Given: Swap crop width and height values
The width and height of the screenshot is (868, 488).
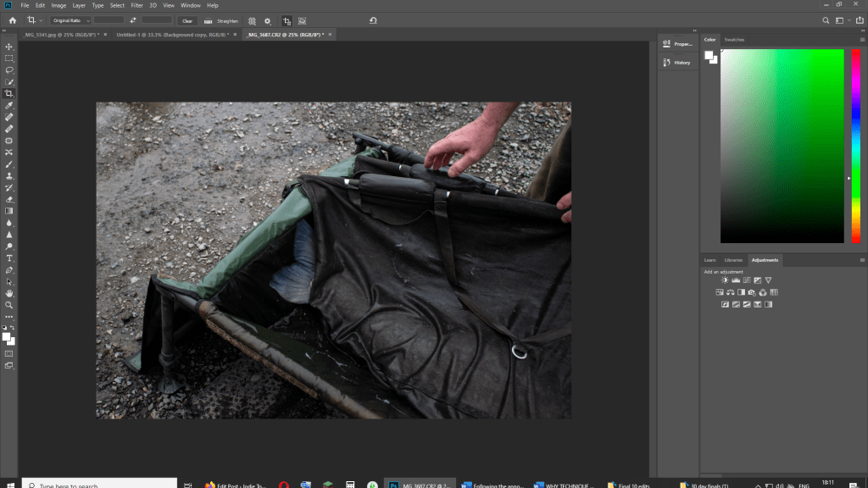Looking at the screenshot, I should click(x=133, y=20).
